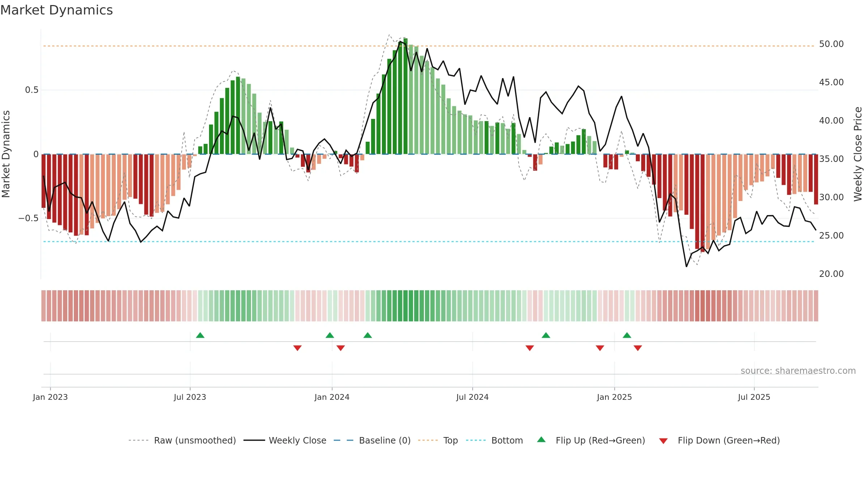Click the red Flip Down legend triangle icon
The image size is (868, 488).
663,441
